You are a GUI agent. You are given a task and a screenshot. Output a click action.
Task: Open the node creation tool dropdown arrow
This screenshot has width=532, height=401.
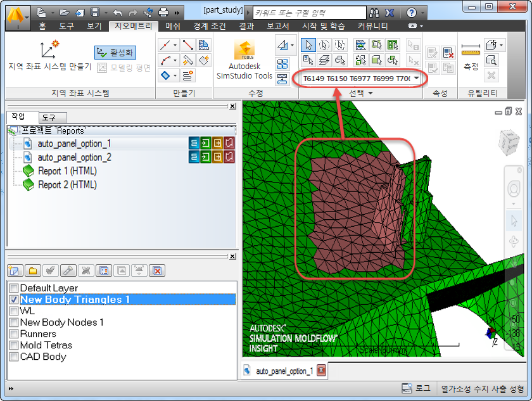(x=175, y=45)
